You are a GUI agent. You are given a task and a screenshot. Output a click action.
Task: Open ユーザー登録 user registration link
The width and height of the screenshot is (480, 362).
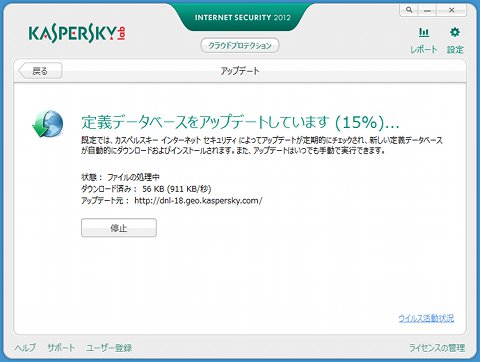[x=109, y=348]
